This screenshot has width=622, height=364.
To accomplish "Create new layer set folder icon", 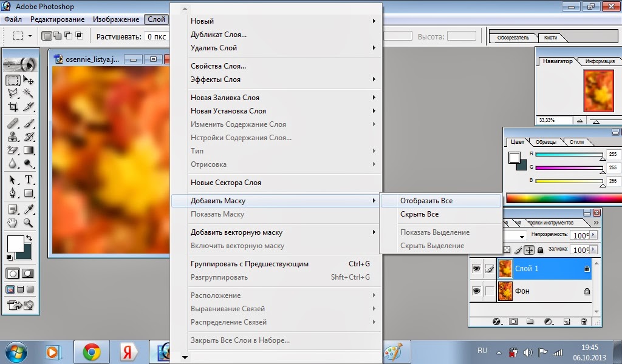I will click(530, 322).
